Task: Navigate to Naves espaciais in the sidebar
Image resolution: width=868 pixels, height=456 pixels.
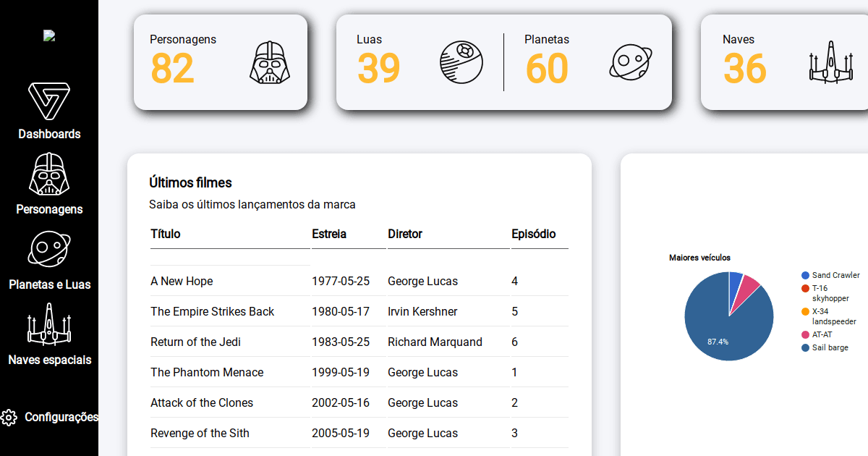Action: pyautogui.click(x=49, y=359)
